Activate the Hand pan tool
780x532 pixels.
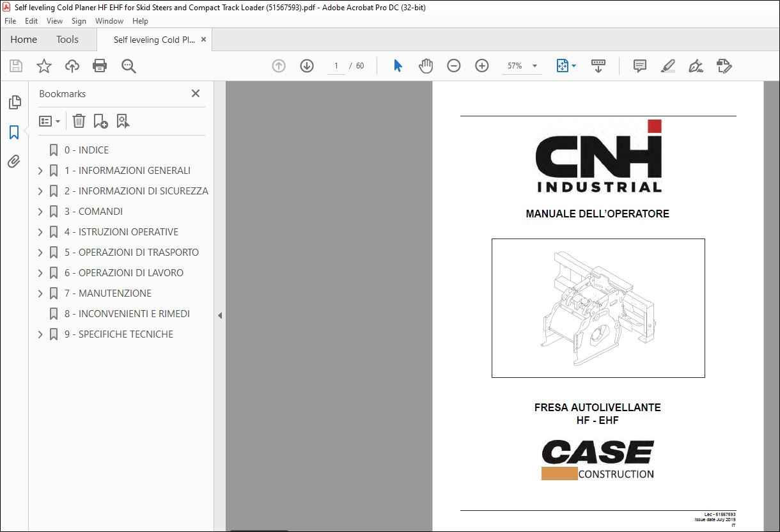(x=426, y=66)
